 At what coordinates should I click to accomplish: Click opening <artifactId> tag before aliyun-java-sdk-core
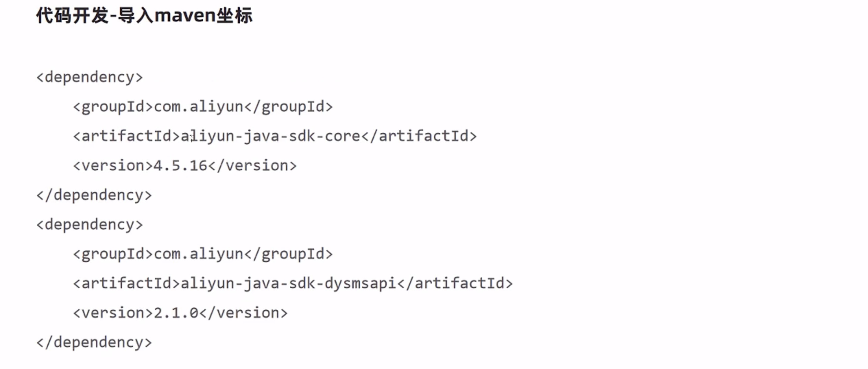click(126, 136)
